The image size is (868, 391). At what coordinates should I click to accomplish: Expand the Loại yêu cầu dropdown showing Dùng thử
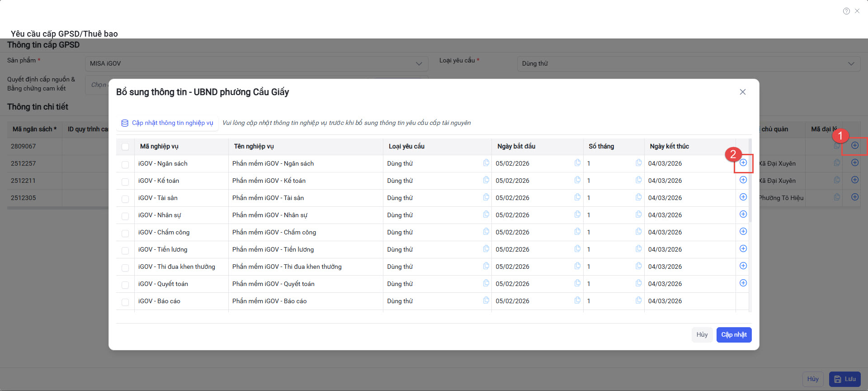(688, 64)
